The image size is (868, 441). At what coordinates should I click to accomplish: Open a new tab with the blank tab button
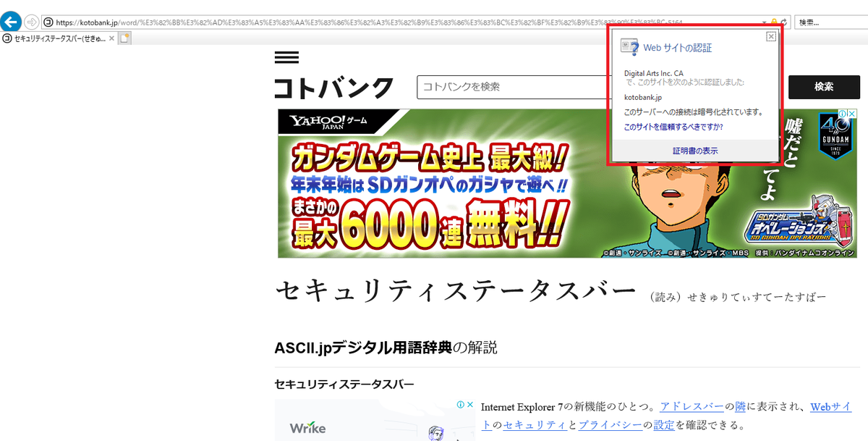[125, 38]
